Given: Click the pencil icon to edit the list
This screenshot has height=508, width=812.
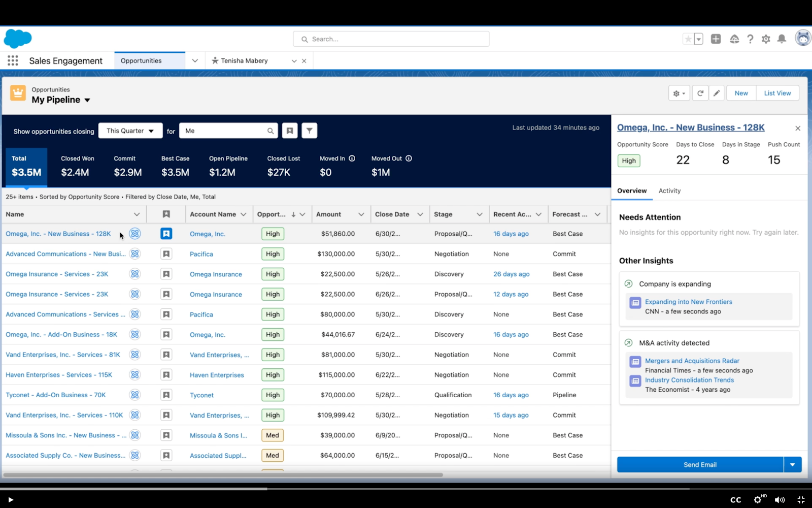Looking at the screenshot, I should tap(717, 93).
